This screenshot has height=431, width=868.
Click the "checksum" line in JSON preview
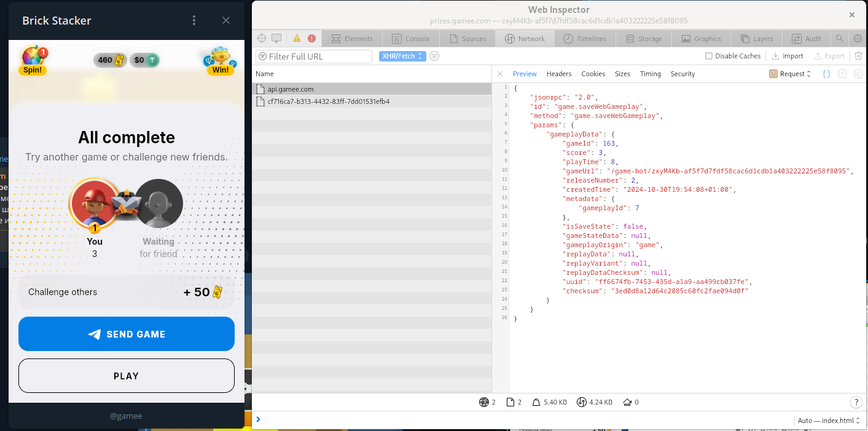click(655, 291)
